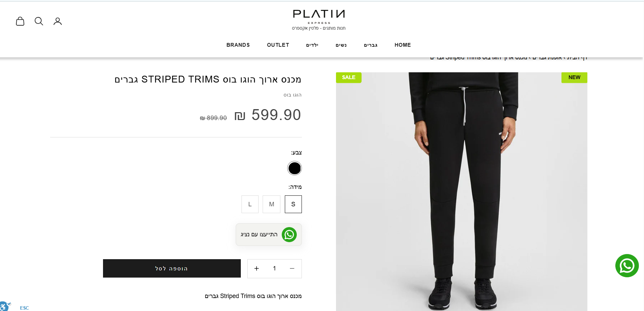Open the user account icon

58,21
